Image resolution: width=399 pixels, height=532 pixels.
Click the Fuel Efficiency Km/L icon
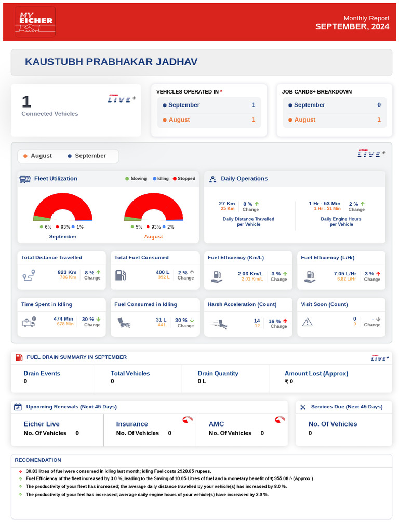coord(217,276)
